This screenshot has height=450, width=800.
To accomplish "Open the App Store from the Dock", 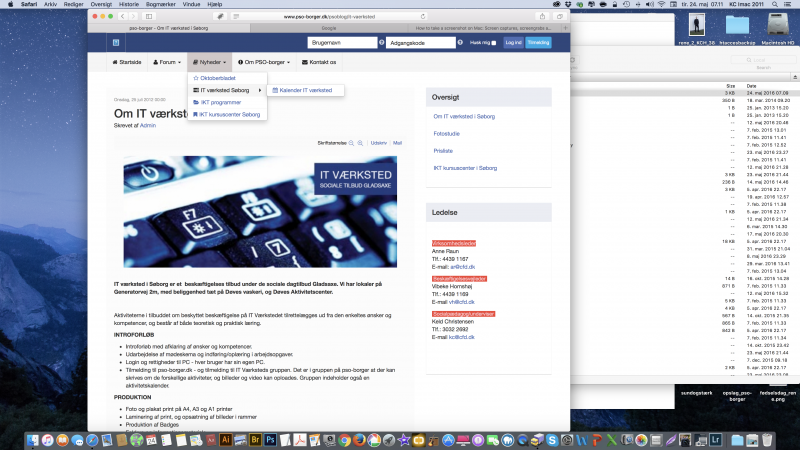I will 448,440.
